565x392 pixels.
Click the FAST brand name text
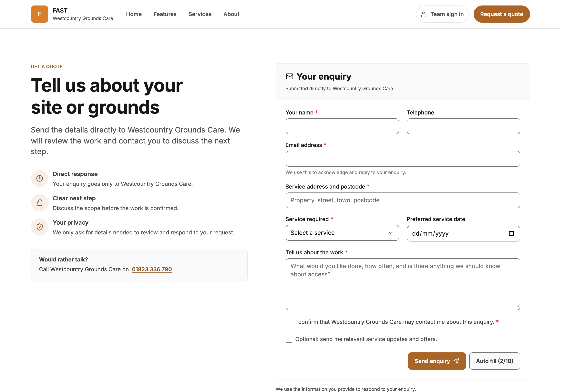[60, 11]
